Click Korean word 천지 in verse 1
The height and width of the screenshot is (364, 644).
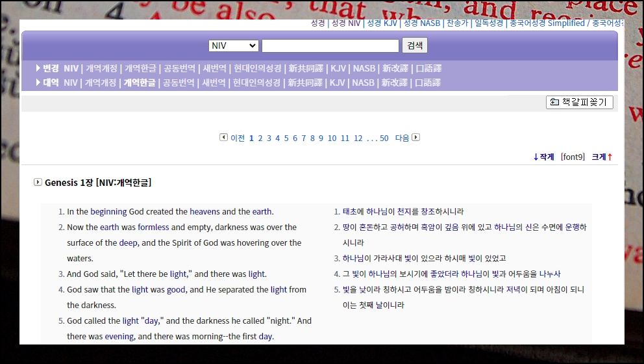(x=404, y=212)
